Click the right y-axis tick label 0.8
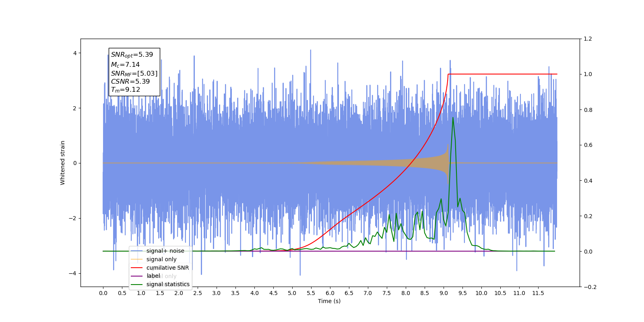 click(x=588, y=110)
